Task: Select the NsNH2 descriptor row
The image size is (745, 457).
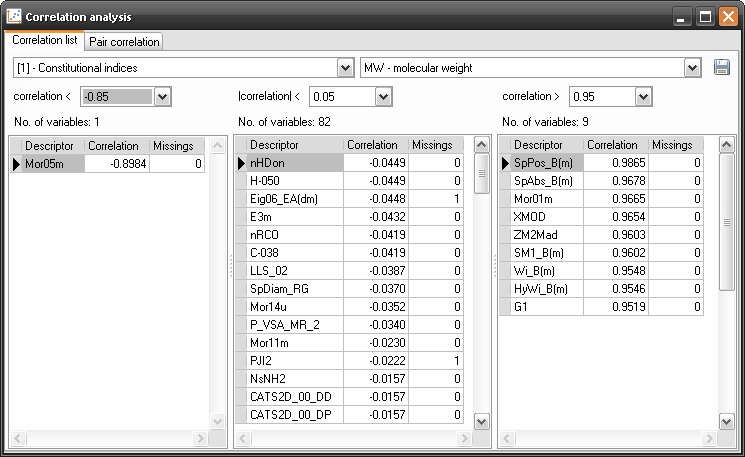Action: click(349, 380)
